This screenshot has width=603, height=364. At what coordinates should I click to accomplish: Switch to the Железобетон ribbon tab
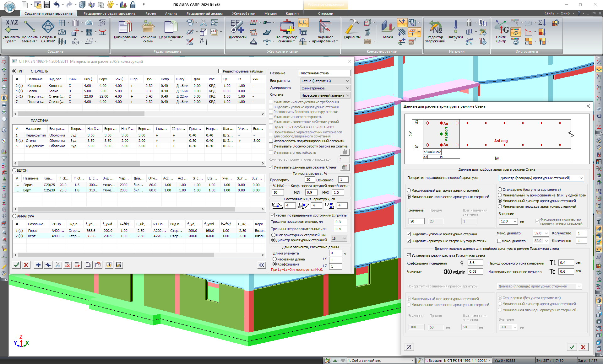point(244,13)
